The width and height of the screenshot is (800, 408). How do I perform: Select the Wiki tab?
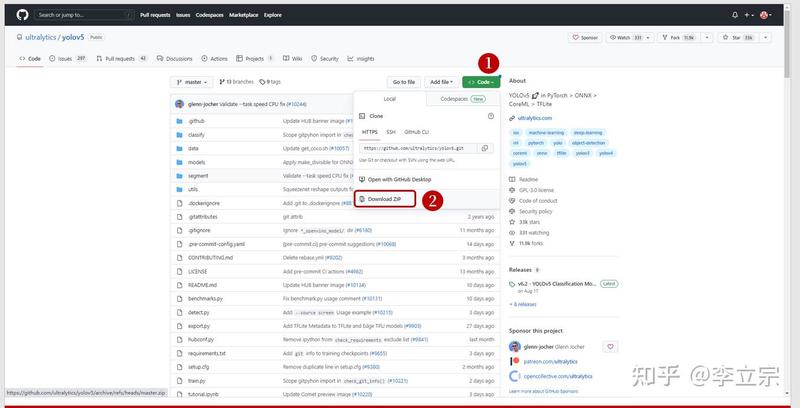[293, 59]
